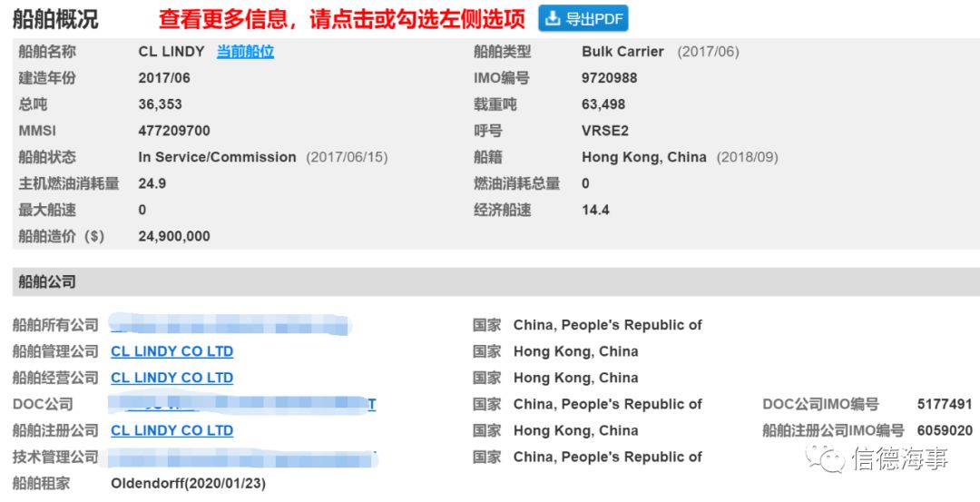Select the 呼号 call sign VRSE2
This screenshot has height=502, width=980.
[605, 131]
